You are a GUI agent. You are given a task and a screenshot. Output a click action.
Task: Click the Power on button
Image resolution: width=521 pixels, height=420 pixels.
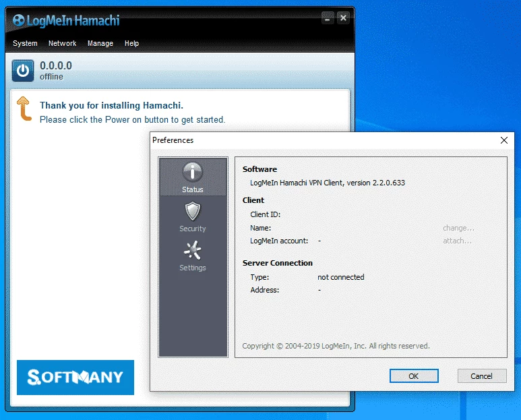coord(24,70)
